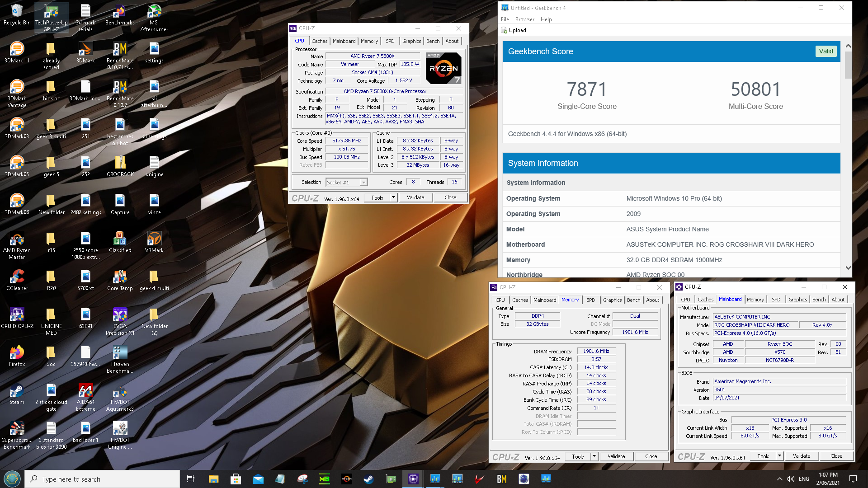
Task: Select Superposition Benchmark desktop icon
Action: pos(17,435)
